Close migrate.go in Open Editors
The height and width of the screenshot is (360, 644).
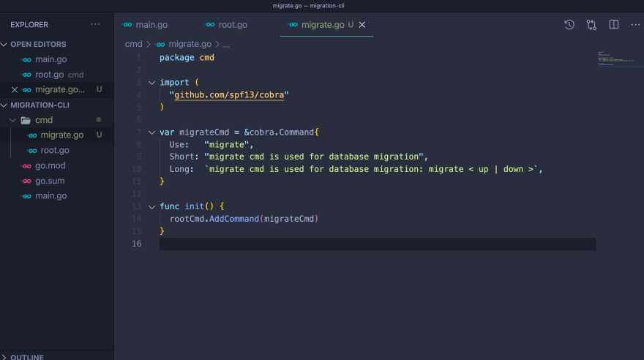[15, 89]
